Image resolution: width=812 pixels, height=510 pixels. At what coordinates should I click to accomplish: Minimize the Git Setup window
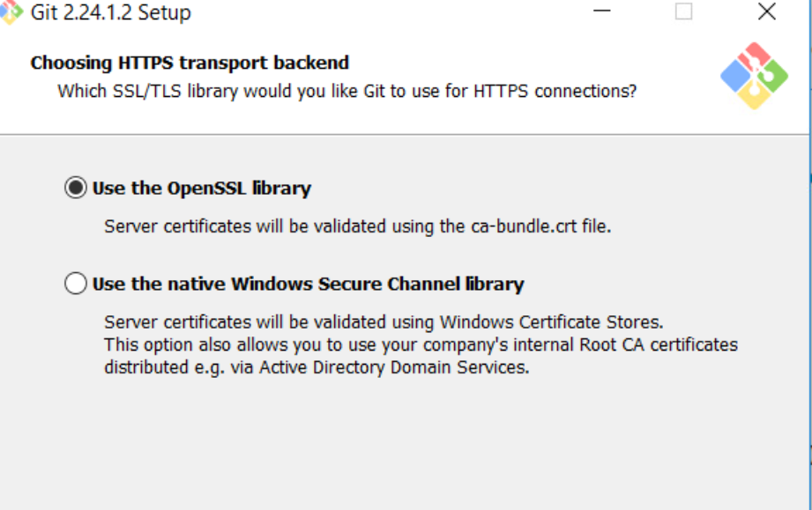coord(602,12)
